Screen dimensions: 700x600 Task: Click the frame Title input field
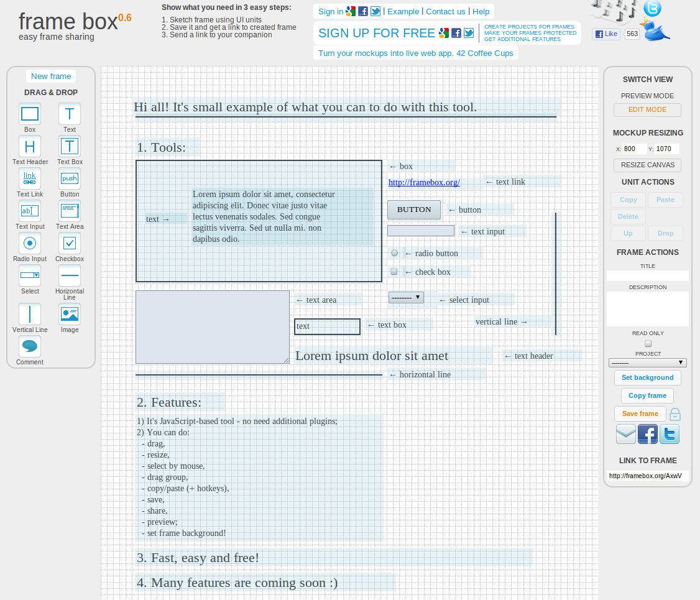647,275
